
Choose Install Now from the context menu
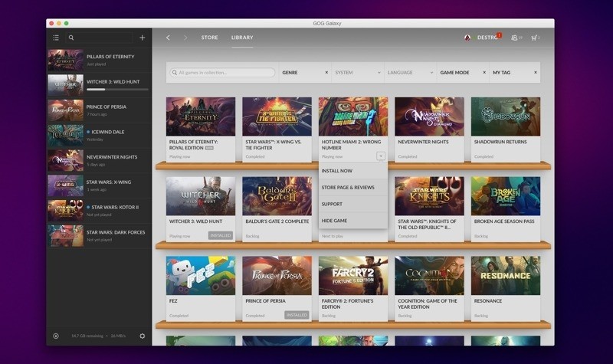353,171
